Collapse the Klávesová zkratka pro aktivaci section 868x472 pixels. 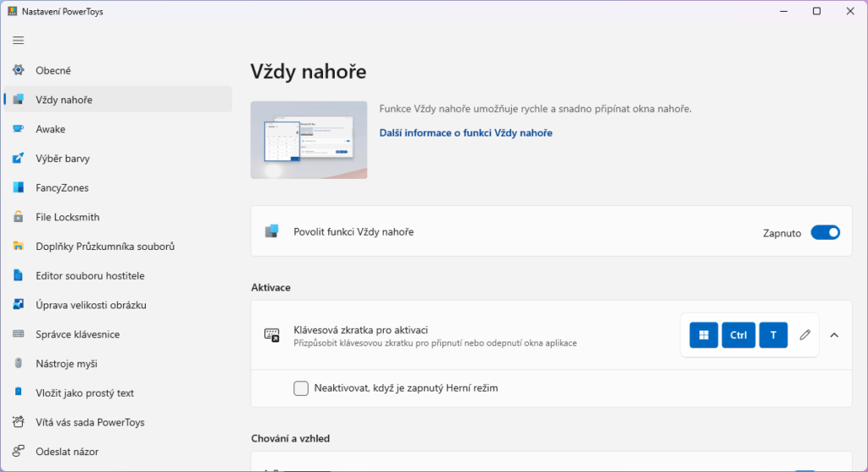834,335
